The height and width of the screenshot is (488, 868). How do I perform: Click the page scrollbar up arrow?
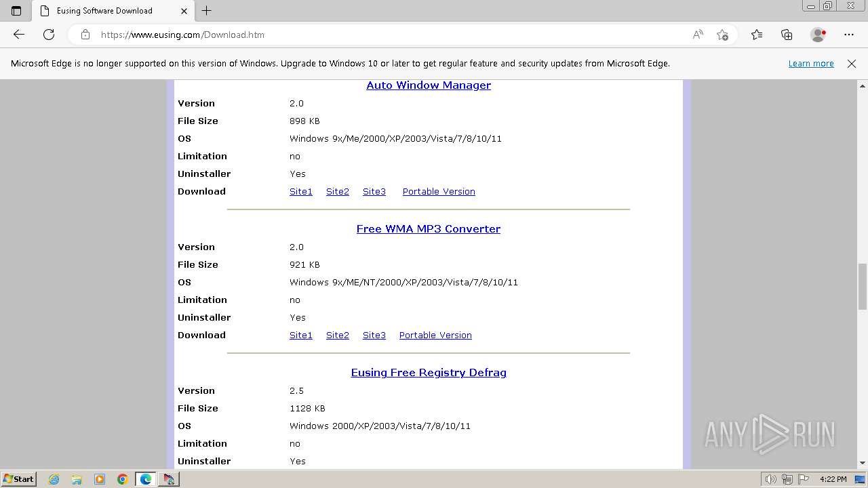coord(863,86)
